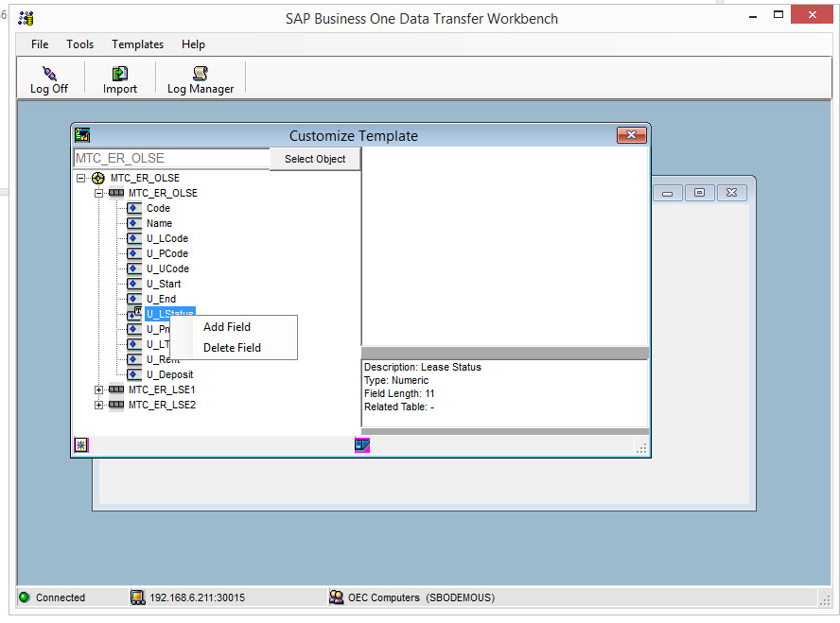Image resolution: width=840 pixels, height=623 pixels.
Task: Select the MTC_ER_LSE1 table label
Action: click(162, 389)
